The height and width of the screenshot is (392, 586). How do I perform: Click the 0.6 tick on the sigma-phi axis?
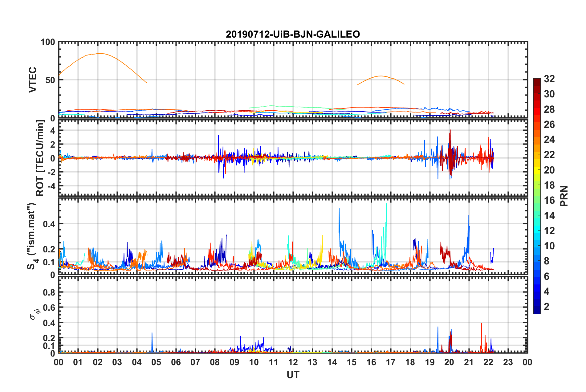(x=49, y=308)
